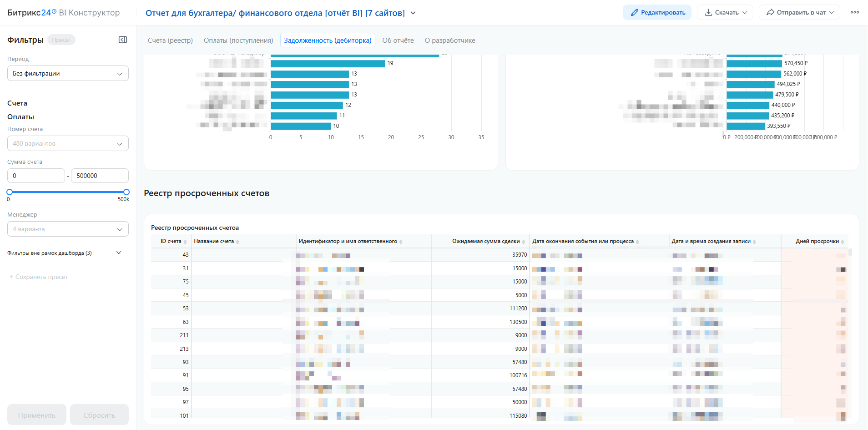Click bar chart bar with value 19

click(328, 63)
